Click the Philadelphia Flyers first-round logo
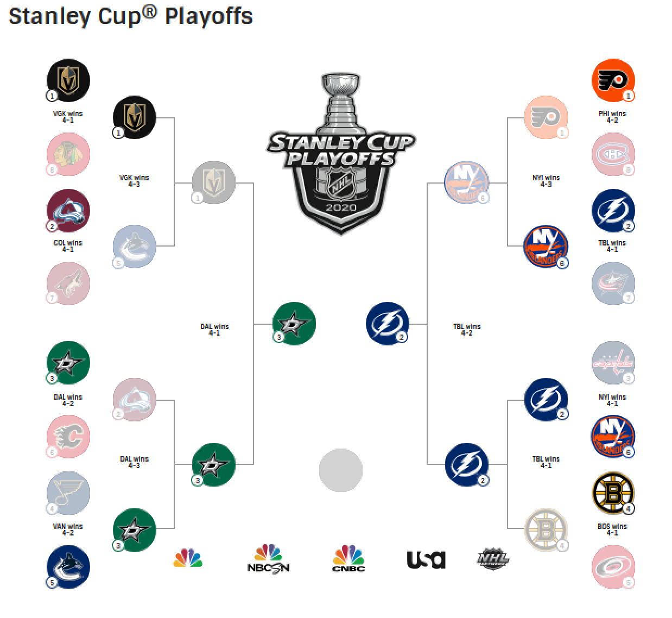 pos(613,80)
